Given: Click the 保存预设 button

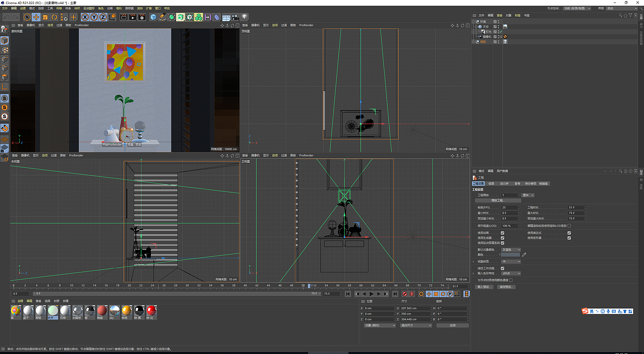Looking at the screenshot, I should click(507, 287).
